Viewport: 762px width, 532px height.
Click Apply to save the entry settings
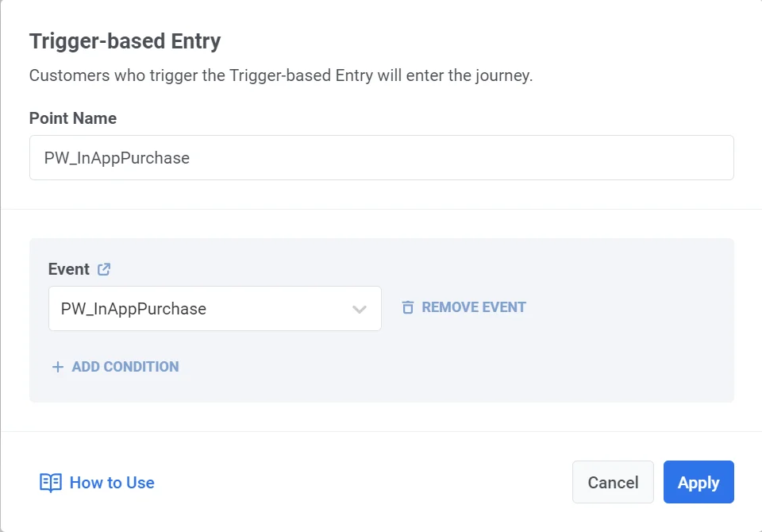tap(698, 482)
